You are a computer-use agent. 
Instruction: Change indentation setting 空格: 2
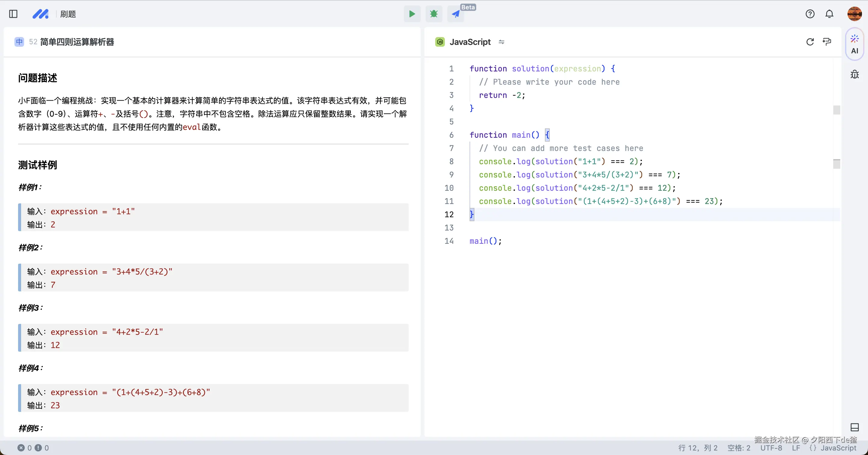coord(739,448)
